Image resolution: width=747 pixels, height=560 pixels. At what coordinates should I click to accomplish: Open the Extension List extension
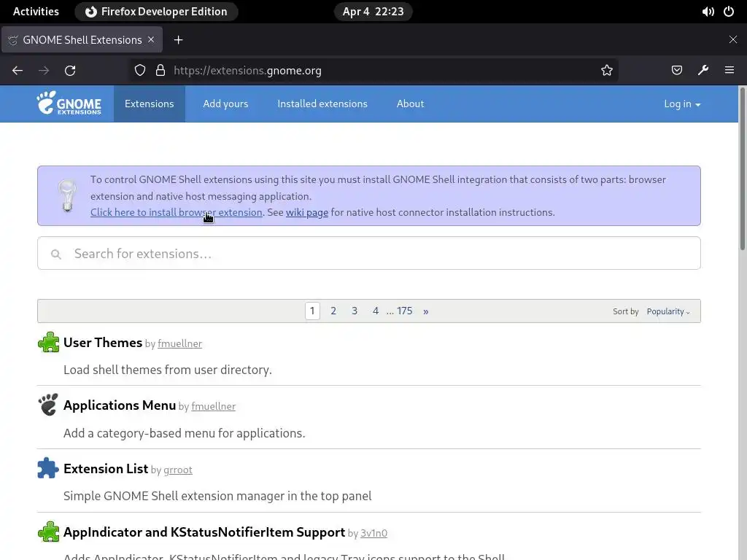click(106, 469)
